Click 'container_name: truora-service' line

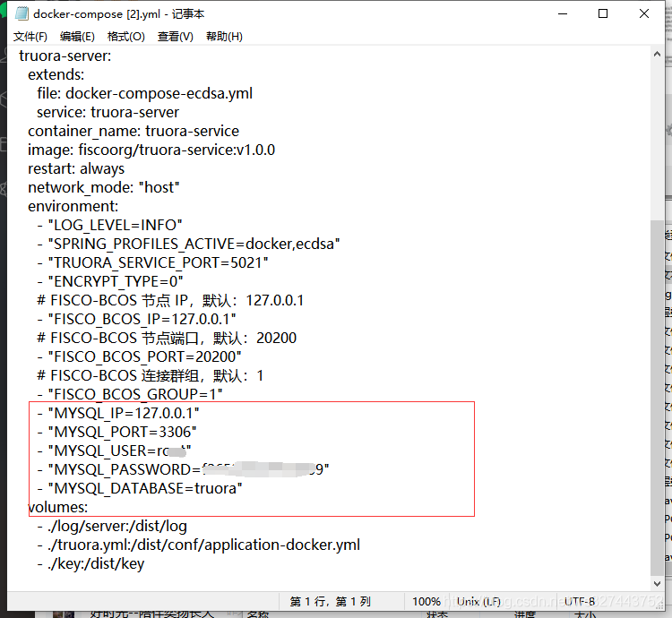134,131
